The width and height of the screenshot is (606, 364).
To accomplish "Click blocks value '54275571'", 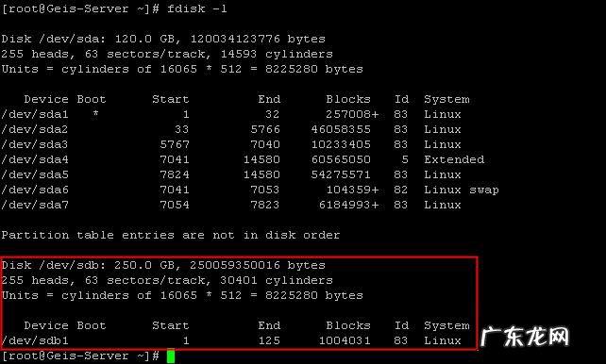I will click(x=341, y=174).
